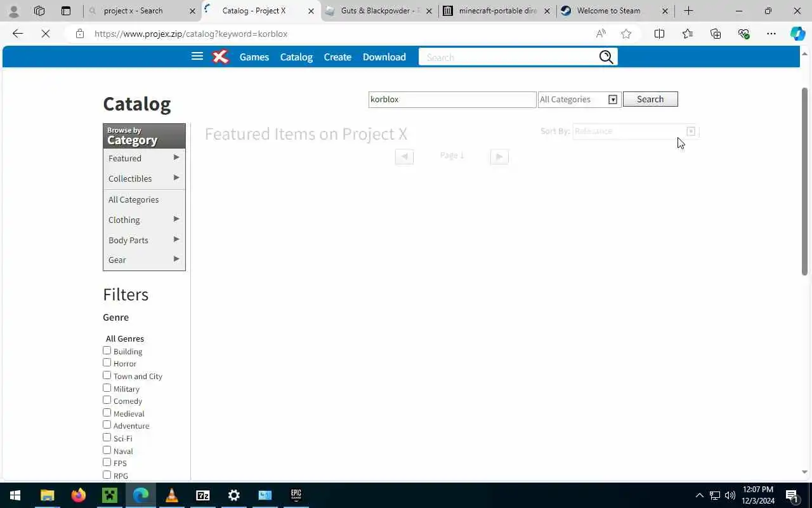This screenshot has width=812, height=508.
Task: Open Download in site navigation
Action: pos(384,57)
